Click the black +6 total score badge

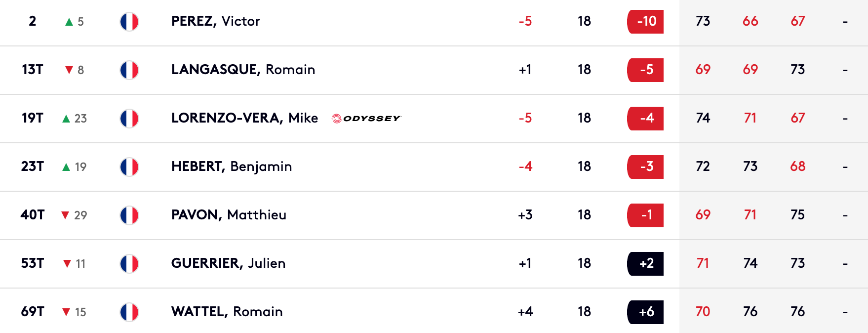[x=645, y=312]
